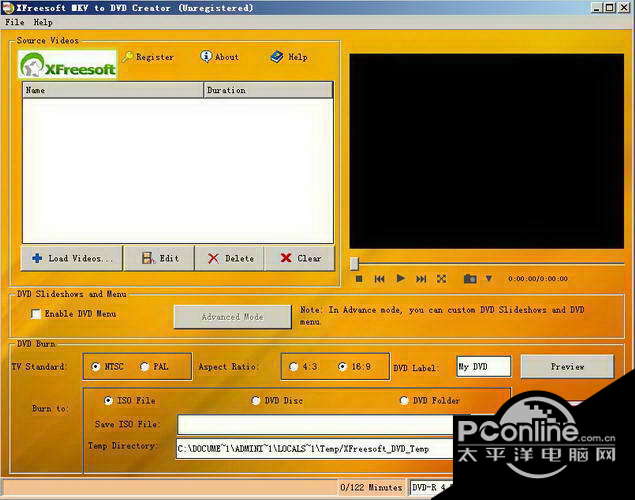The width and height of the screenshot is (635, 500).
Task: Play the video preview
Action: coord(401,279)
